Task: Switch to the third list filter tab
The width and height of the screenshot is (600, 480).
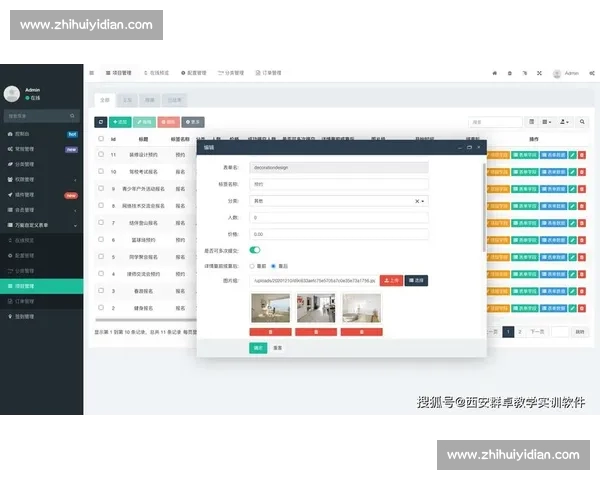Action: click(x=150, y=100)
